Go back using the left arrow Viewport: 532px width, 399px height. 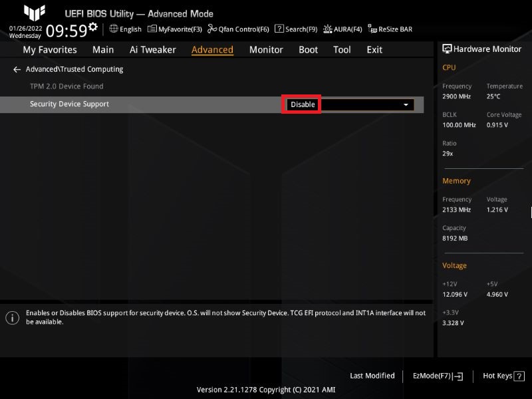pyautogui.click(x=17, y=70)
